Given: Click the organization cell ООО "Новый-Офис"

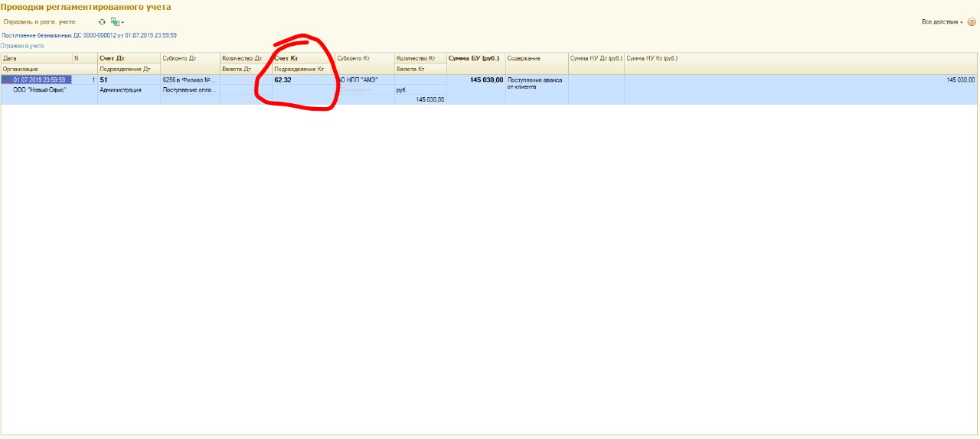Looking at the screenshot, I should click(x=40, y=89).
